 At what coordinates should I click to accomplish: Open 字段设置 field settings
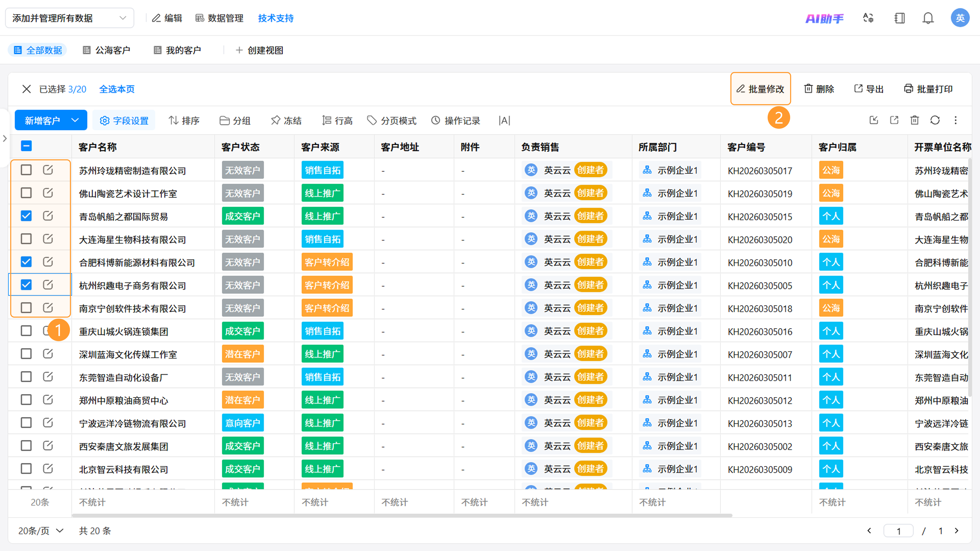coord(124,120)
